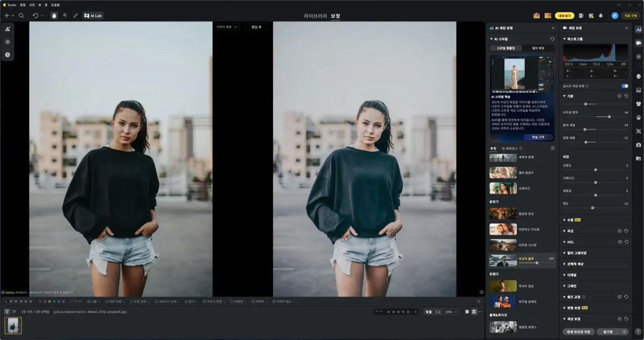Click the magnifier search icon in toolbar
Viewport: 644px width, 340px height.
21,16
